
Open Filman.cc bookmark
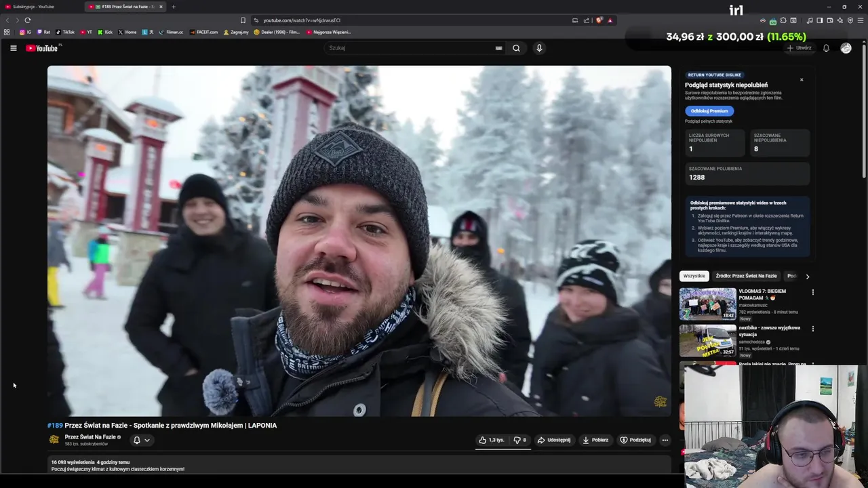click(x=171, y=32)
